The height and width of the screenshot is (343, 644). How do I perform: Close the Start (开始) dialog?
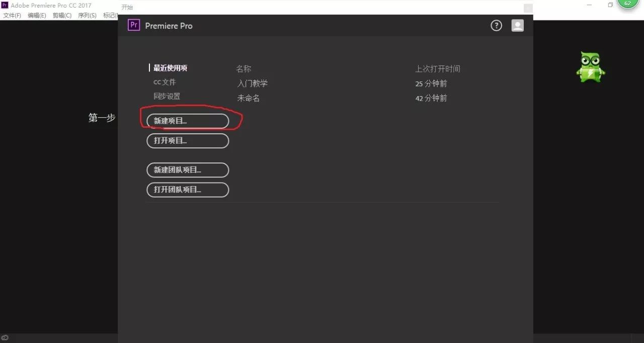528,8
